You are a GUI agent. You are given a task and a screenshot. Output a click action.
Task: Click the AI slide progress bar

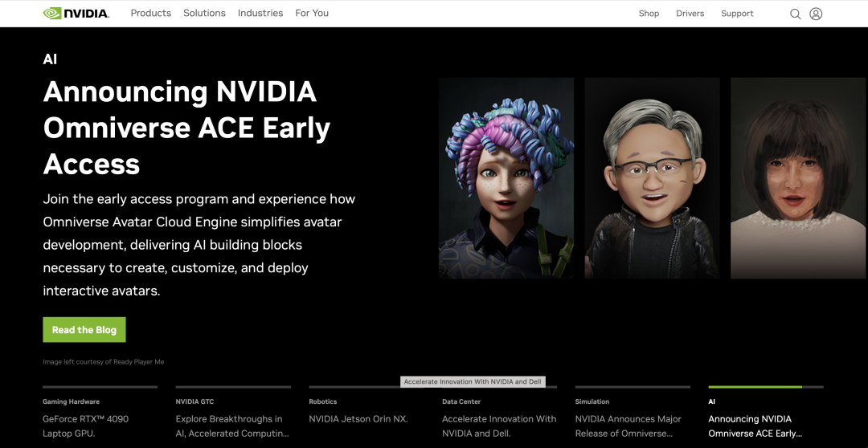click(765, 387)
